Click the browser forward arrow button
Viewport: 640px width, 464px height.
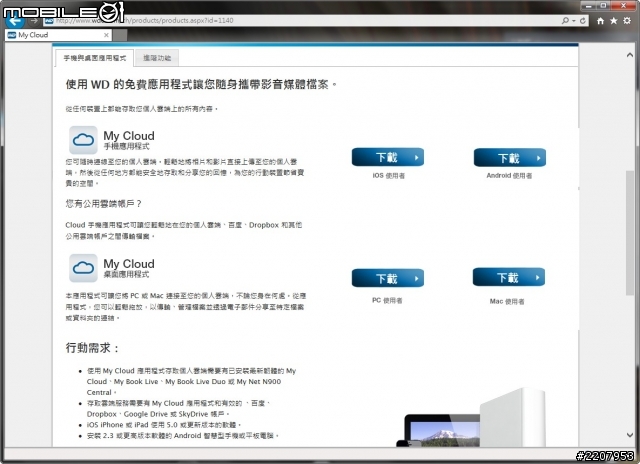[33, 20]
